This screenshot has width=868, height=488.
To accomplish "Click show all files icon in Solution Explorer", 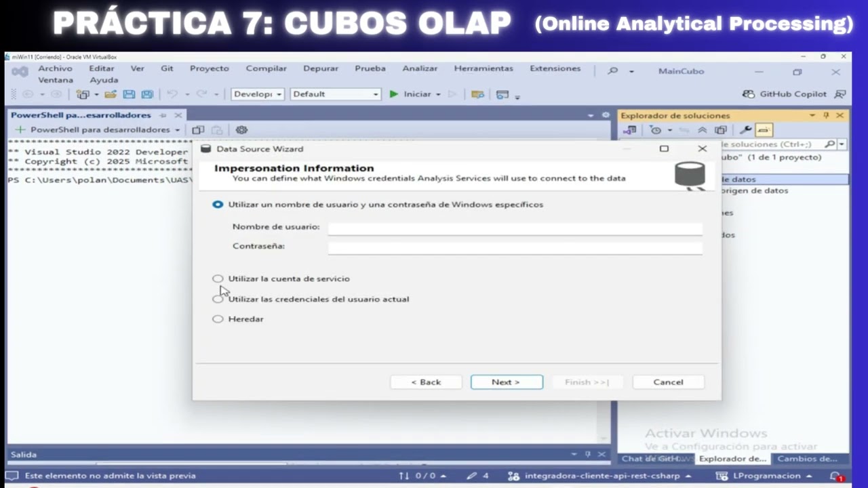I will (721, 130).
